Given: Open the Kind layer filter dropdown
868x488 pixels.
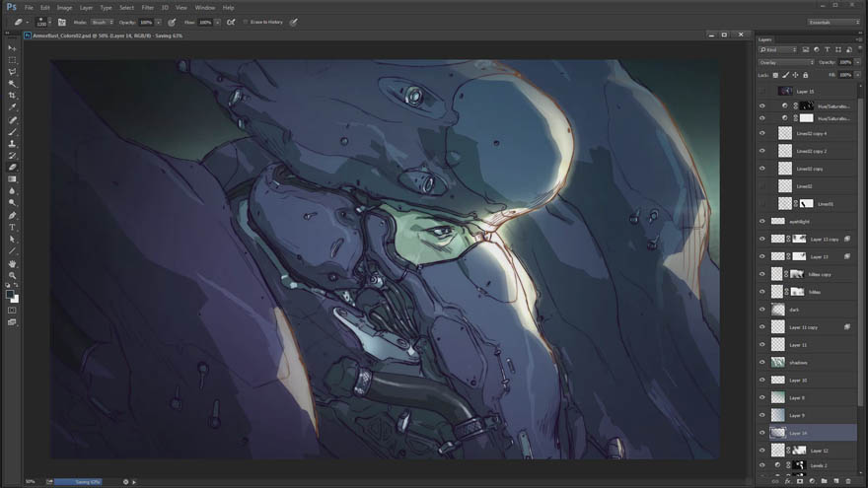Looking at the screenshot, I should (x=778, y=50).
